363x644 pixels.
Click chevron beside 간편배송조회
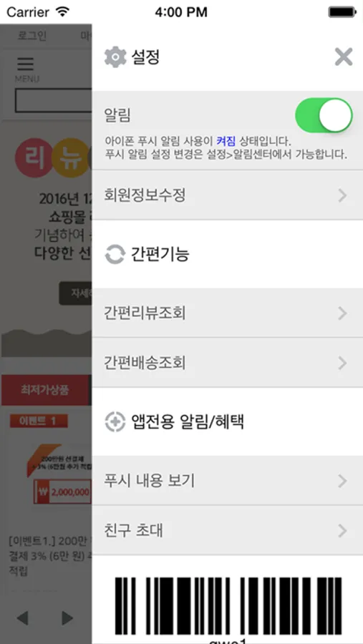coord(342,363)
